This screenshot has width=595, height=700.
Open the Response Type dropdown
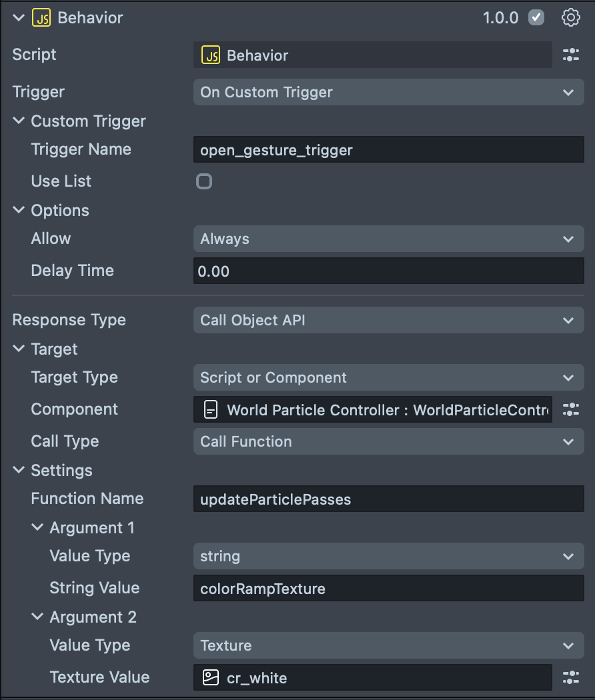click(388, 320)
